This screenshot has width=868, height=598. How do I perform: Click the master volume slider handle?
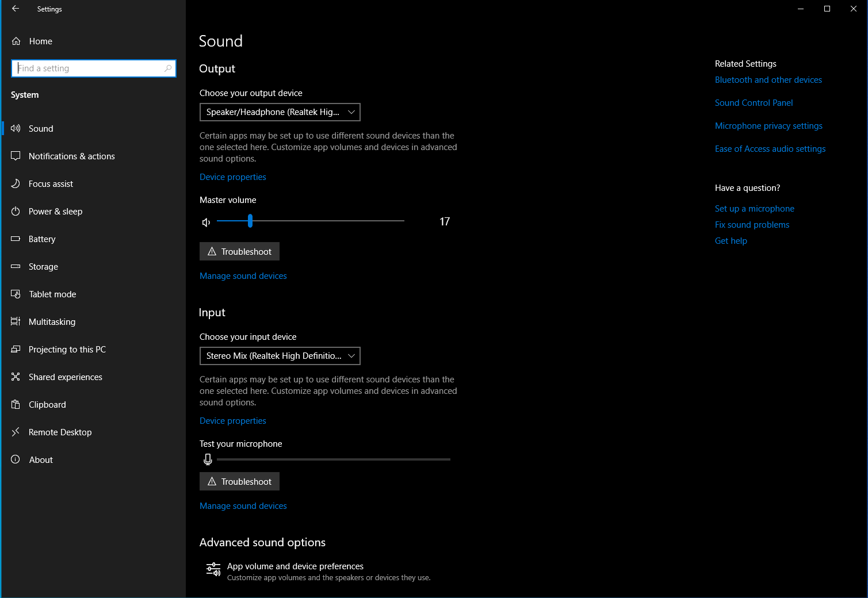250,221
